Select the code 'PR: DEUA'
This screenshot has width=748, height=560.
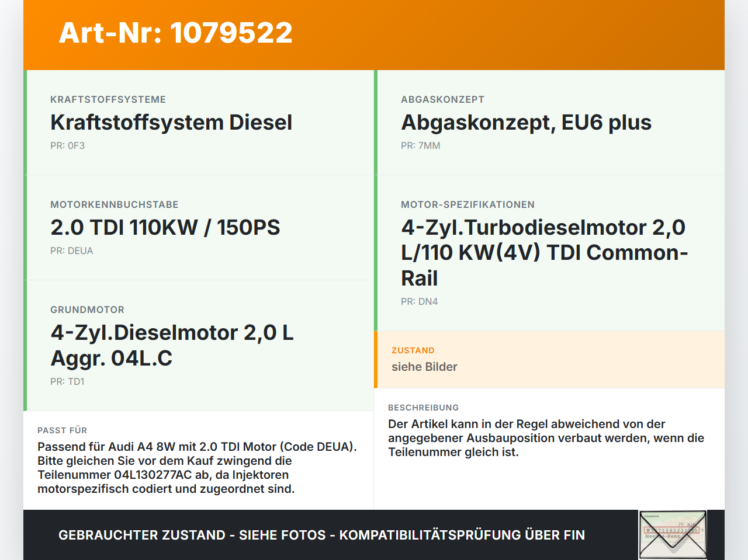pos(72,251)
